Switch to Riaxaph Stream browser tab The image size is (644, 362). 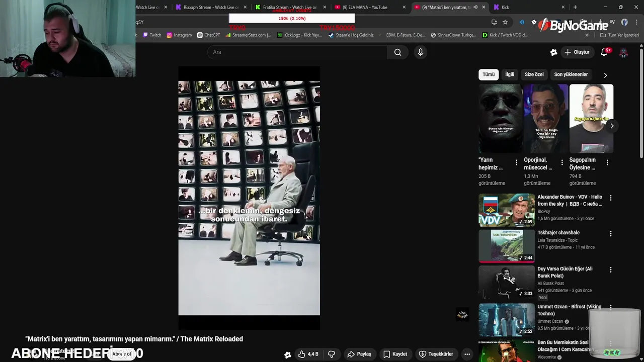211,7
